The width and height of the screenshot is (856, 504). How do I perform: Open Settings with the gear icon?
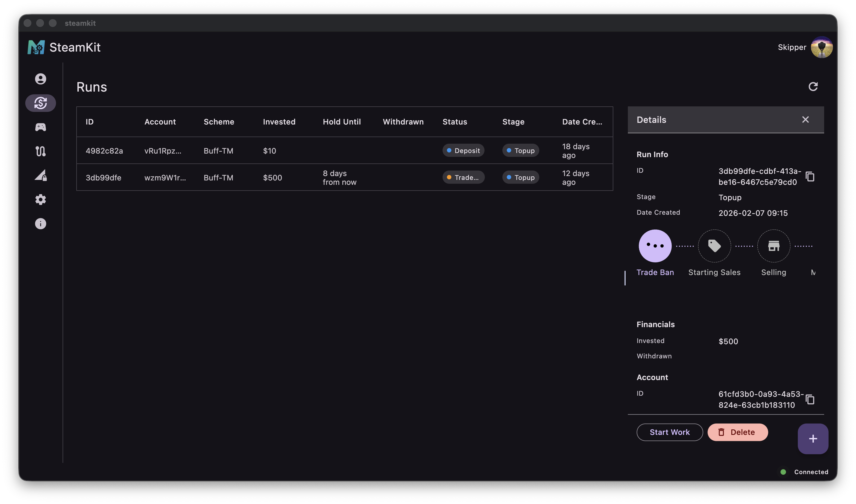(x=40, y=200)
